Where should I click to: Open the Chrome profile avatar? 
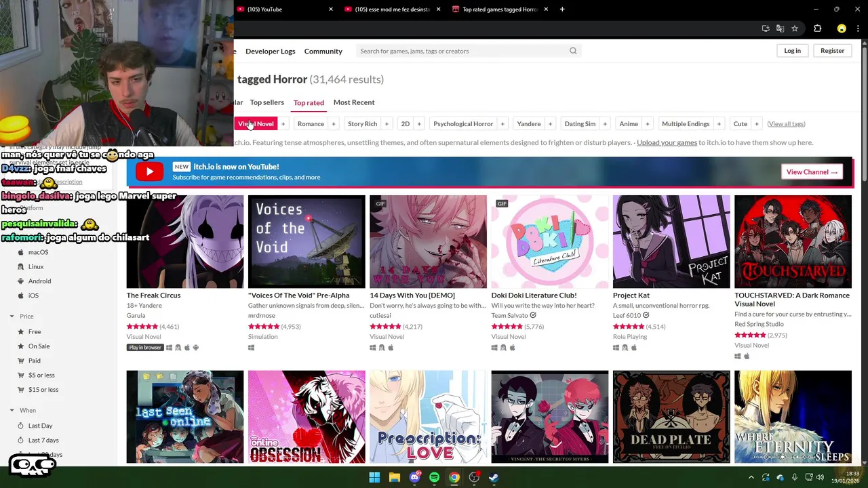click(842, 28)
